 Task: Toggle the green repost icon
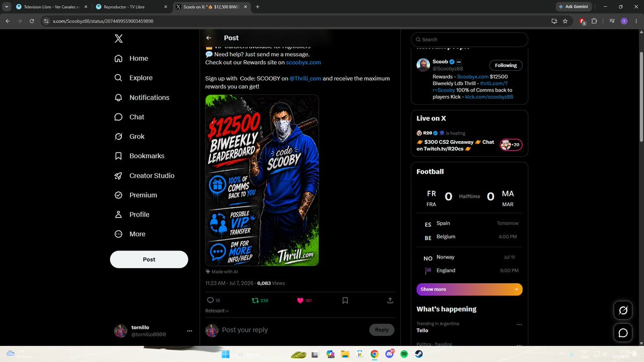pos(255,300)
